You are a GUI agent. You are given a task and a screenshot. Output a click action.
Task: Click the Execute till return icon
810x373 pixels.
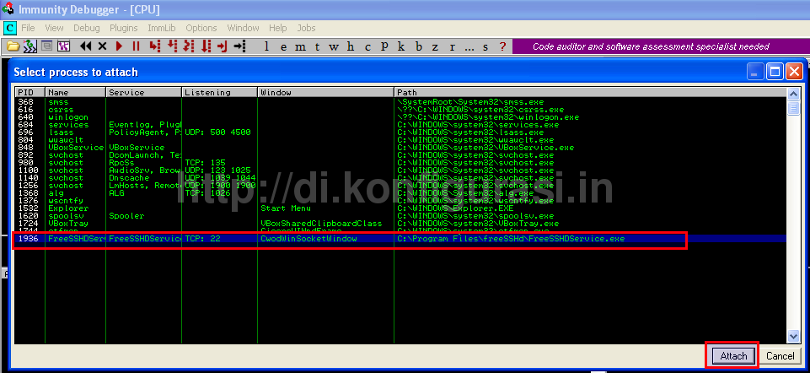(x=222, y=46)
